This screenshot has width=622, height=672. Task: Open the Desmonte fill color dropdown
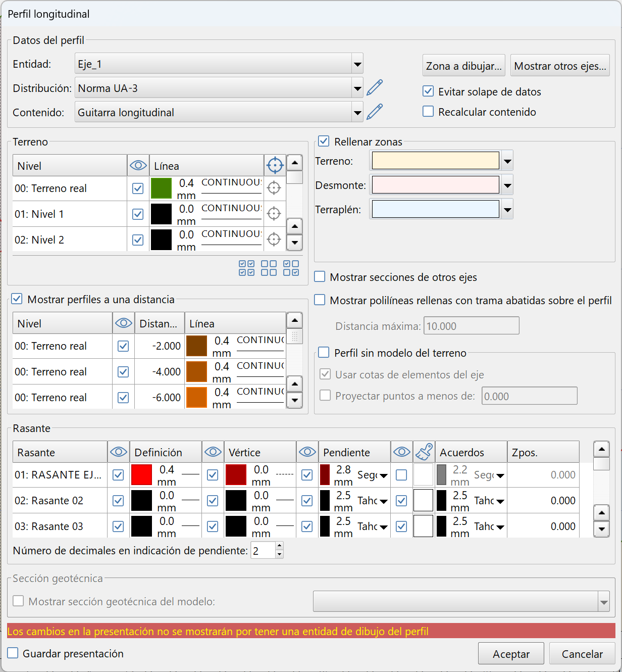point(507,185)
